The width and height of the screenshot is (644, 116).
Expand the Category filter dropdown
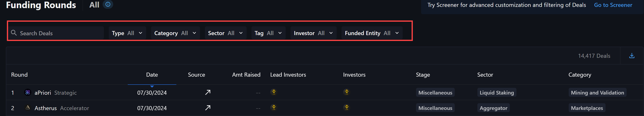click(175, 33)
